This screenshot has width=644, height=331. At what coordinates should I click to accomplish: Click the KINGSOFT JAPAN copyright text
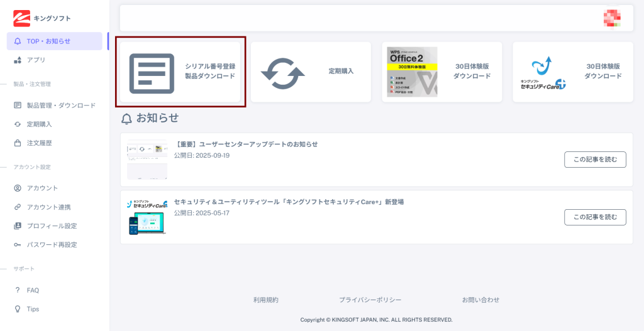376,320
